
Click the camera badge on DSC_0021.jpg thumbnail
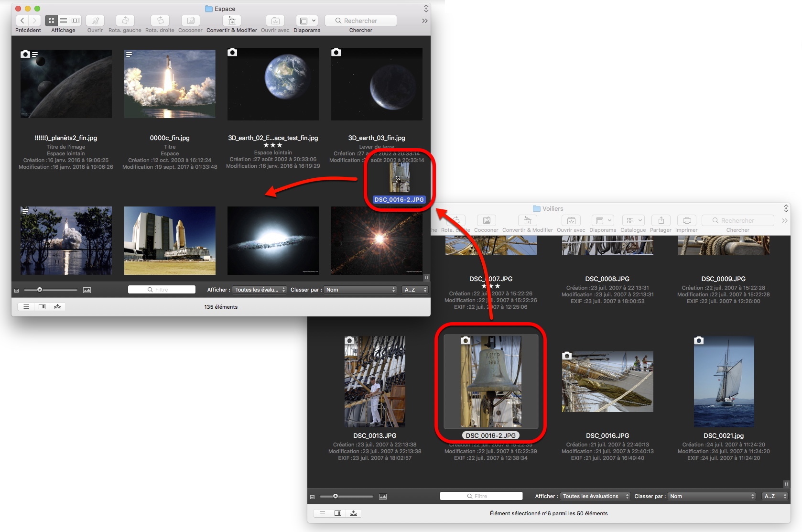[699, 340]
